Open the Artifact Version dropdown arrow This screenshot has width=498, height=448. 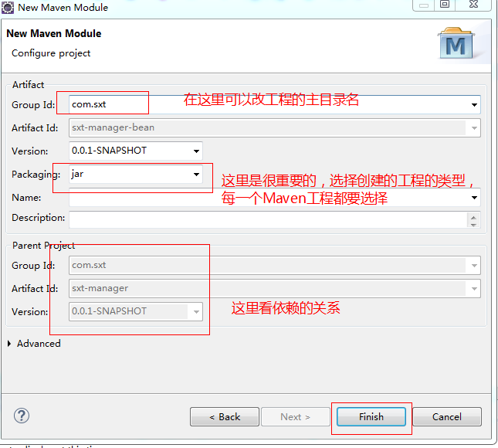coord(196,151)
